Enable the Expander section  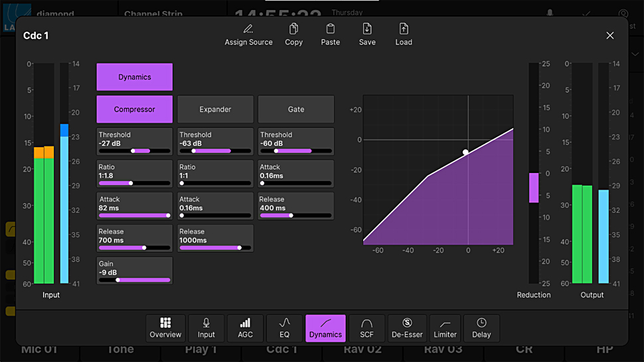216,109
